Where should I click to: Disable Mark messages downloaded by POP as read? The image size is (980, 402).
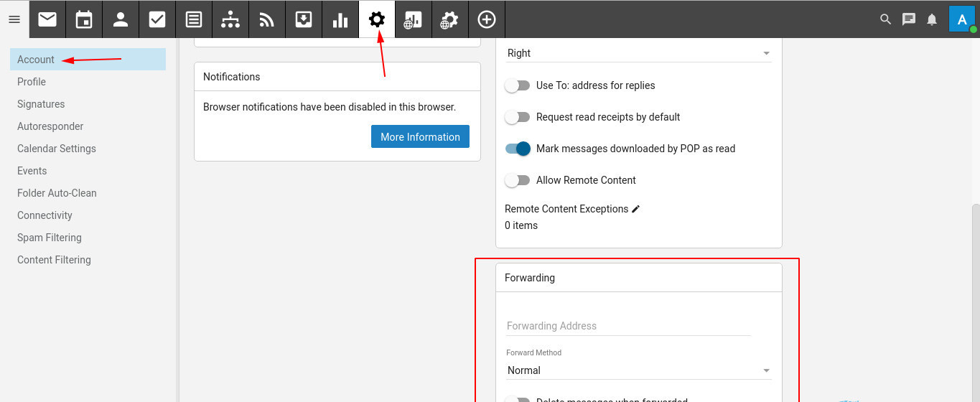point(517,149)
